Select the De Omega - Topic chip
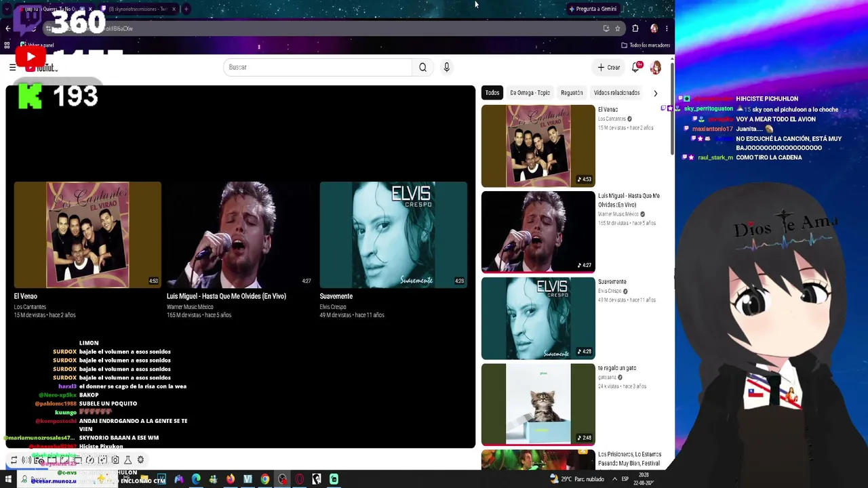This screenshot has height=488, width=868. click(x=530, y=93)
